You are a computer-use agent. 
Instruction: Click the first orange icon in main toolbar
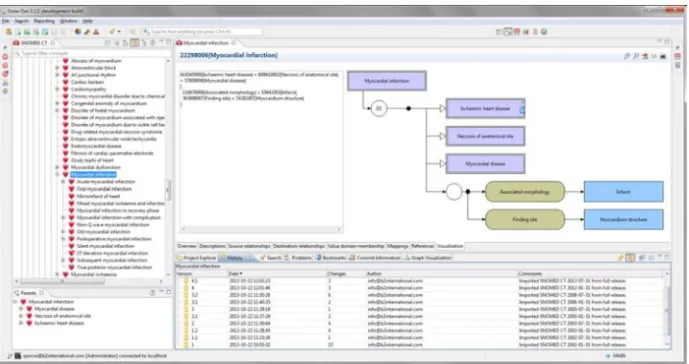(x=8, y=32)
